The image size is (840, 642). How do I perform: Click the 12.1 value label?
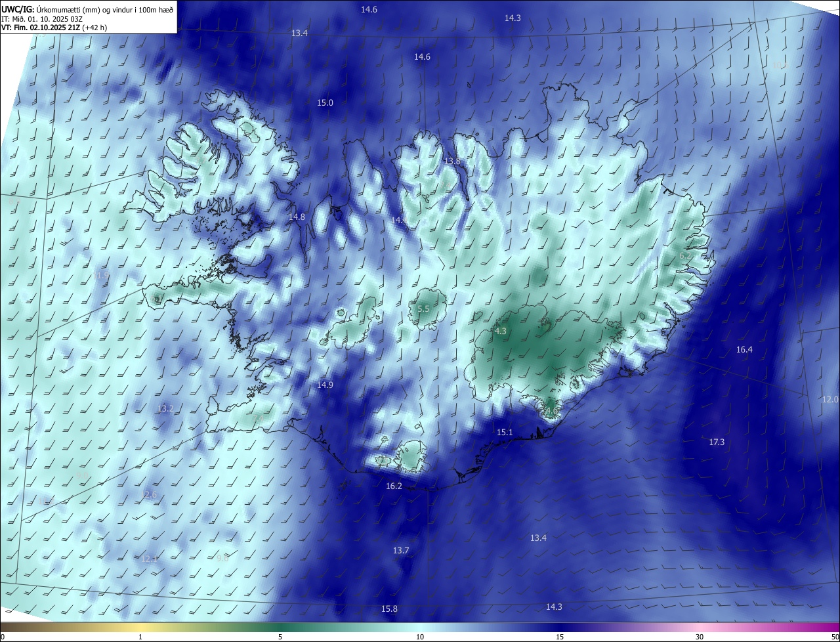(x=149, y=559)
